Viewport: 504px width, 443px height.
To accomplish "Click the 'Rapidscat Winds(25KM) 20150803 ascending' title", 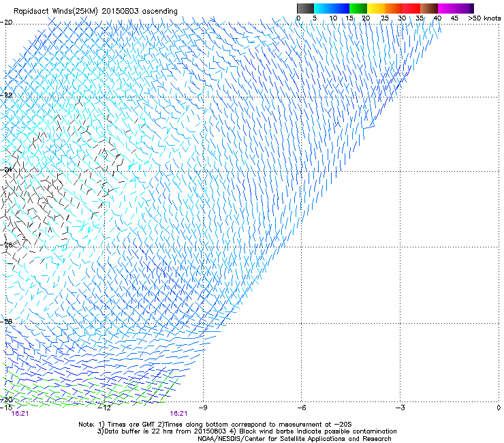I will point(95,12).
